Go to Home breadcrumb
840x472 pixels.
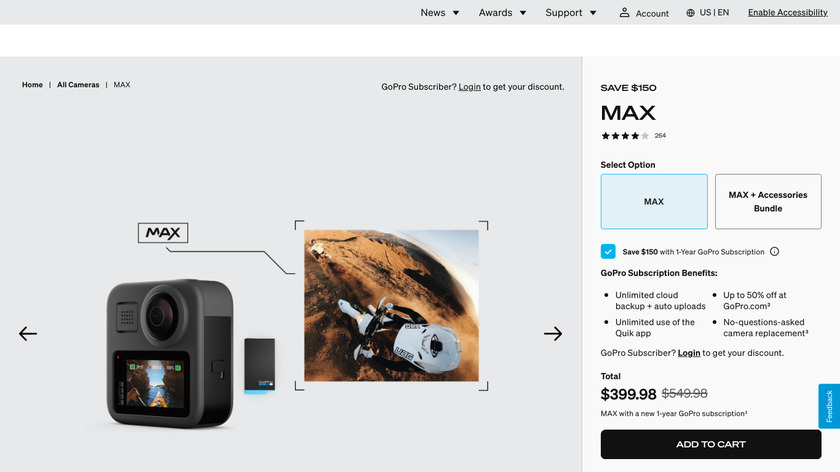(32, 85)
